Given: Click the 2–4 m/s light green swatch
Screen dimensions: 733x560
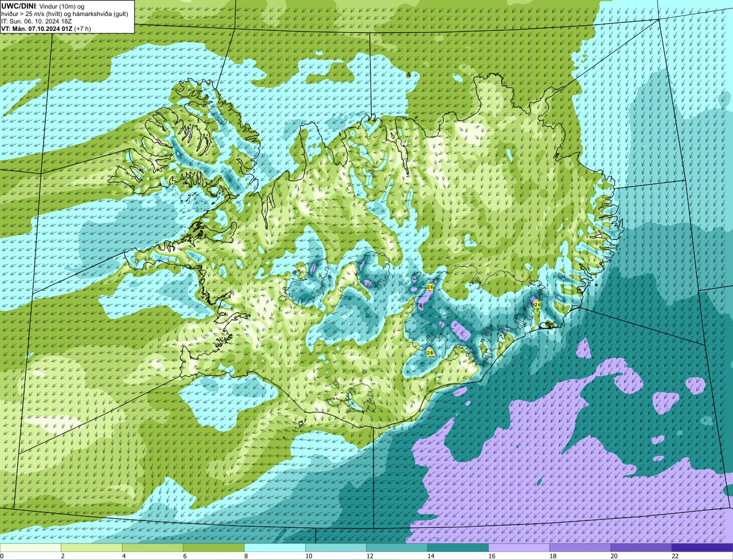Looking at the screenshot, I should pos(92,547).
